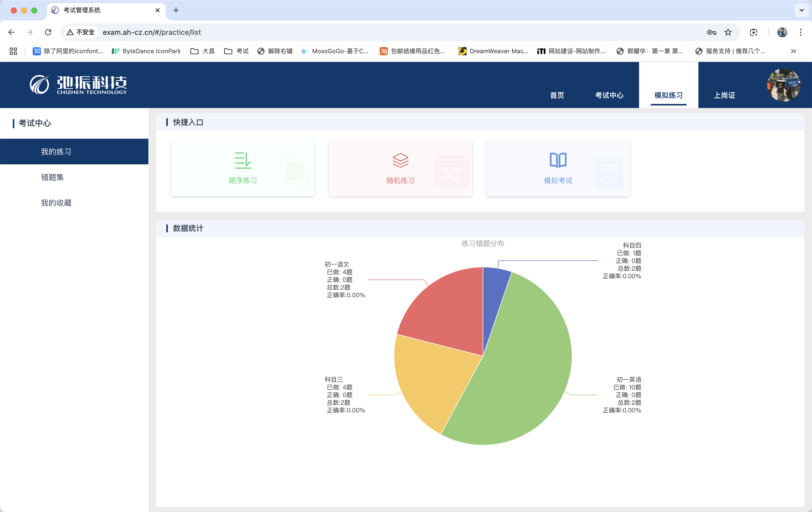812x512 pixels.
Task: Open 错题集 in the sidebar
Action: [52, 177]
